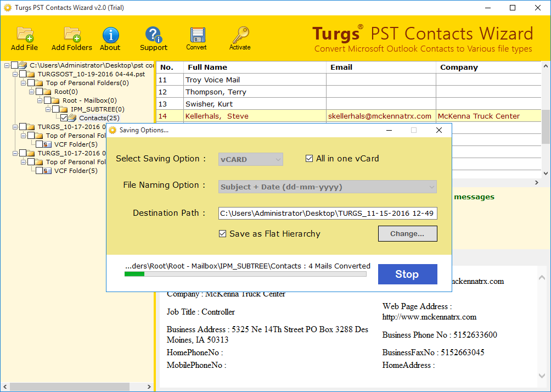Viewport: 551px width, 392px height.
Task: Click the Activate key icon
Action: coord(241,35)
